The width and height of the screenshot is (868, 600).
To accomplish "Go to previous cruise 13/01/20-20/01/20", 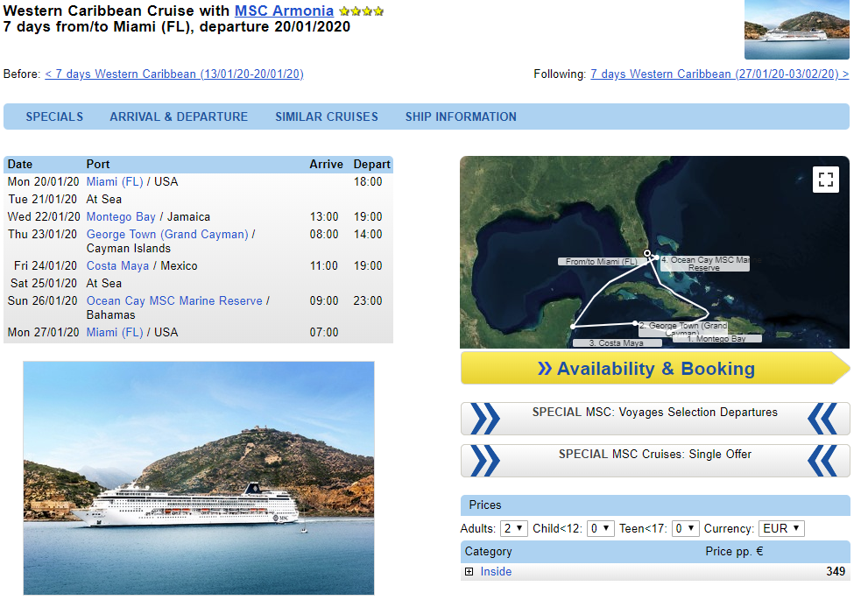I will pos(174,74).
